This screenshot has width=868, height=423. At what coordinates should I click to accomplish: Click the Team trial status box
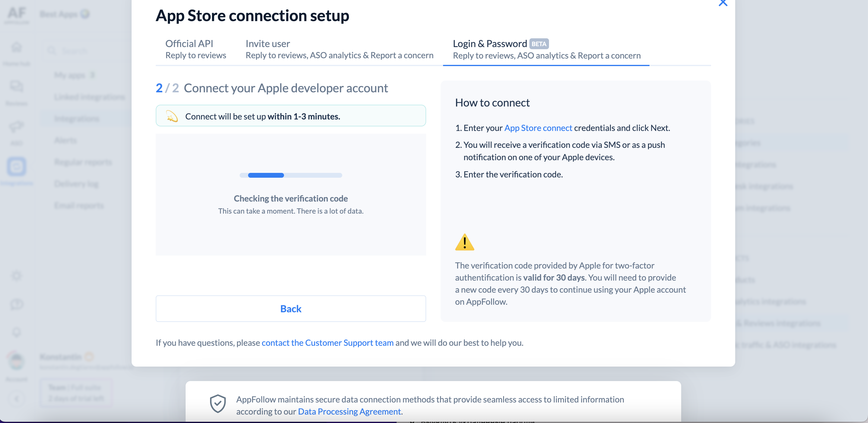(x=76, y=393)
